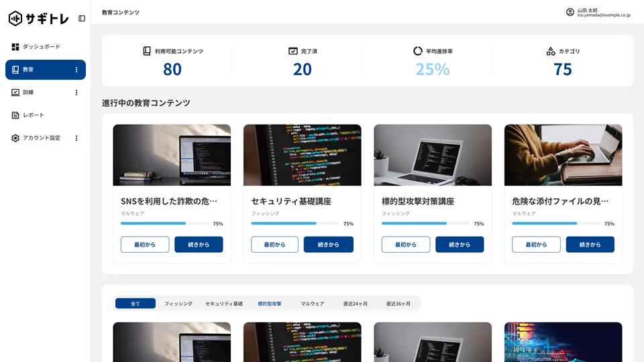Click the アカウント設定 gear icon
The image size is (644, 362).
click(x=15, y=138)
